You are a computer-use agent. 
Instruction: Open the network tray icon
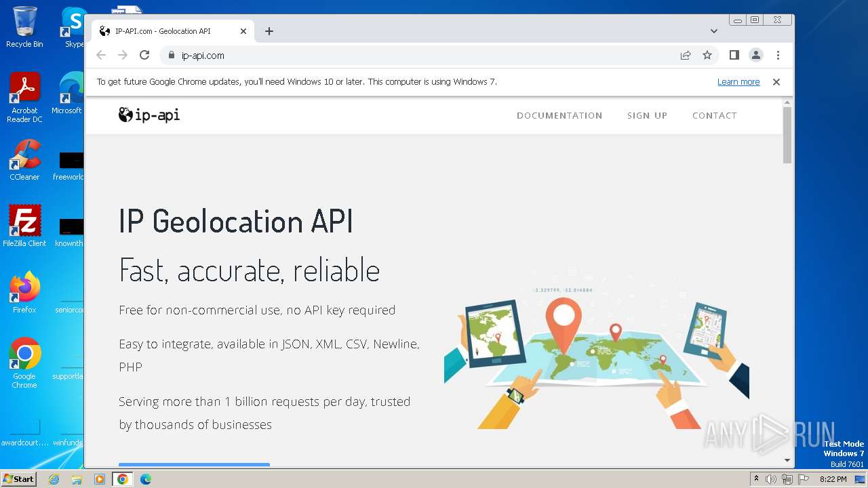tap(787, 479)
